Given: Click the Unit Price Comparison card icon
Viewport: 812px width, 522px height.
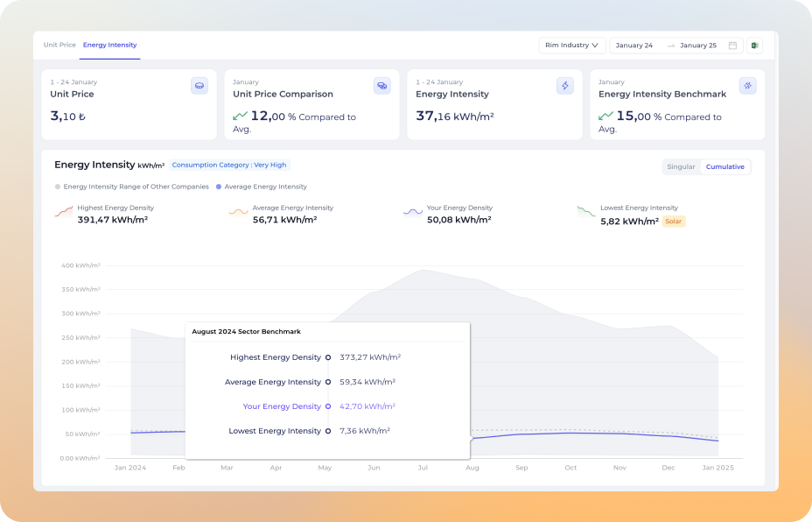Looking at the screenshot, I should coord(381,86).
